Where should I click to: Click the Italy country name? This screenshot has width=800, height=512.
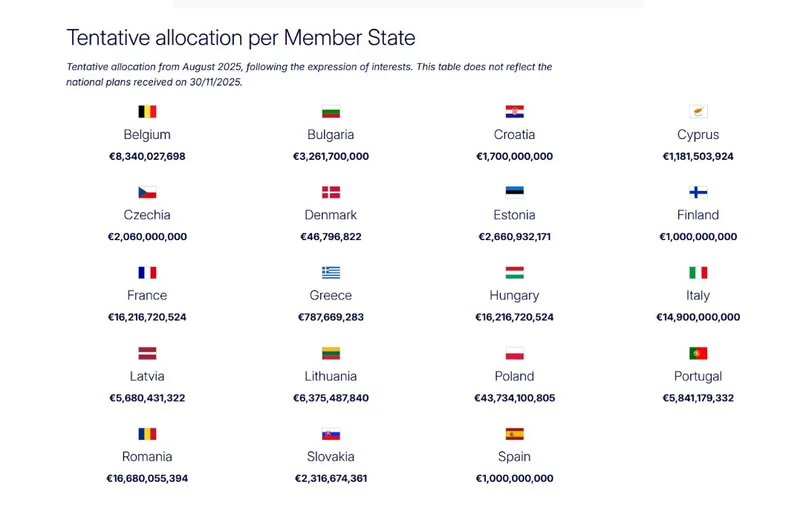(x=698, y=295)
